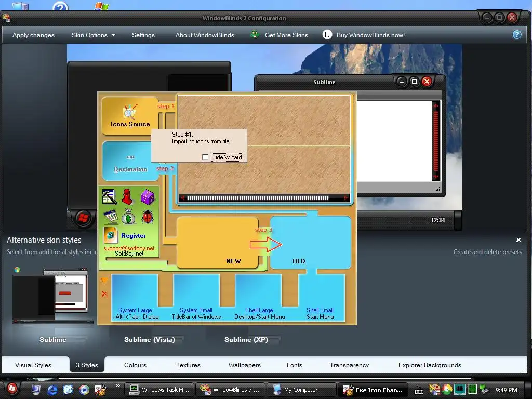Open the Skin Options dropdown menu
The image size is (532, 399).
point(93,35)
